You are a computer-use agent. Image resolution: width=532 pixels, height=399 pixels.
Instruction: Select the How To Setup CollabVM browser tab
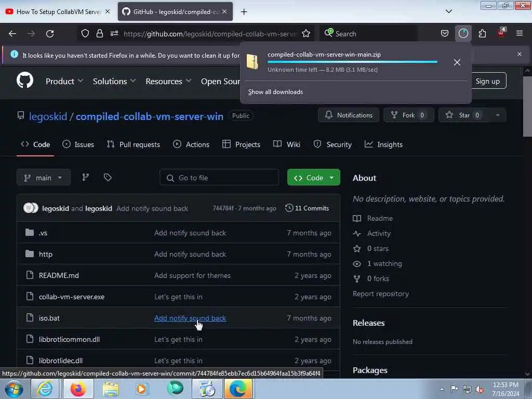tap(58, 11)
